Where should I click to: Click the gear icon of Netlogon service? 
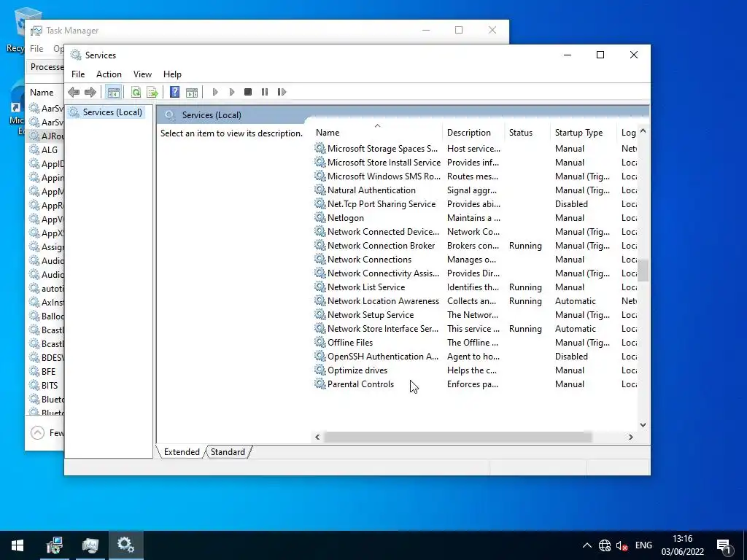pos(320,217)
